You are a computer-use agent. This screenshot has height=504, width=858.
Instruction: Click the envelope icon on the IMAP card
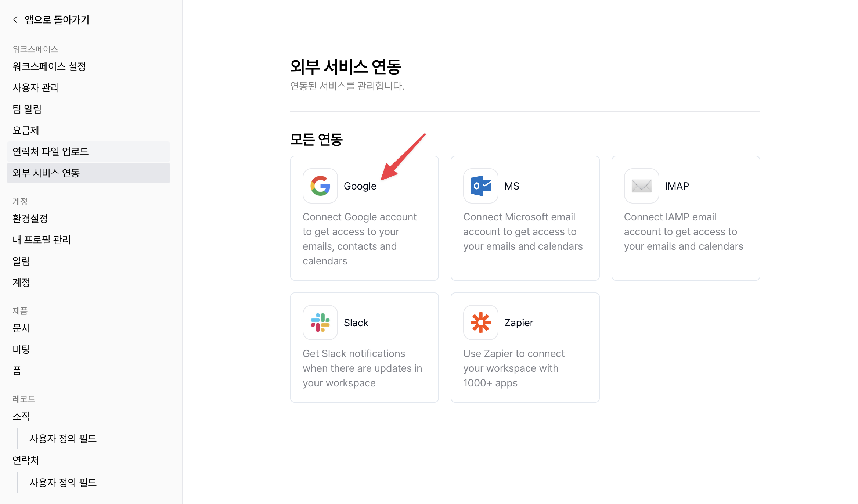pos(641,186)
